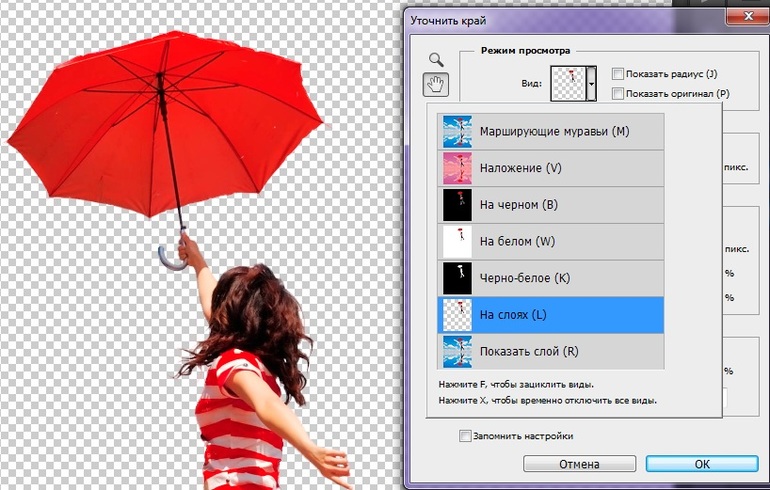This screenshot has height=490, width=770.
Task: Click the Марширующие муравьи view thumbnail
Action: [457, 132]
